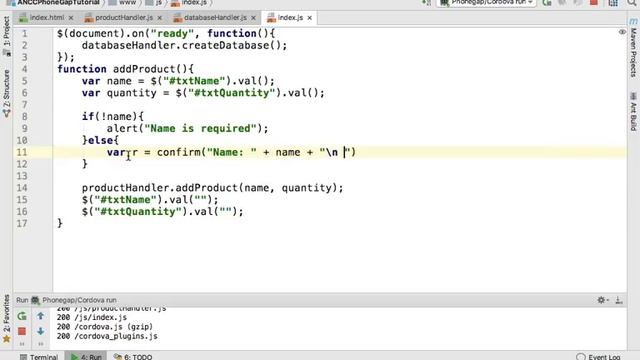Open Run panel gear settings menu

(602, 300)
